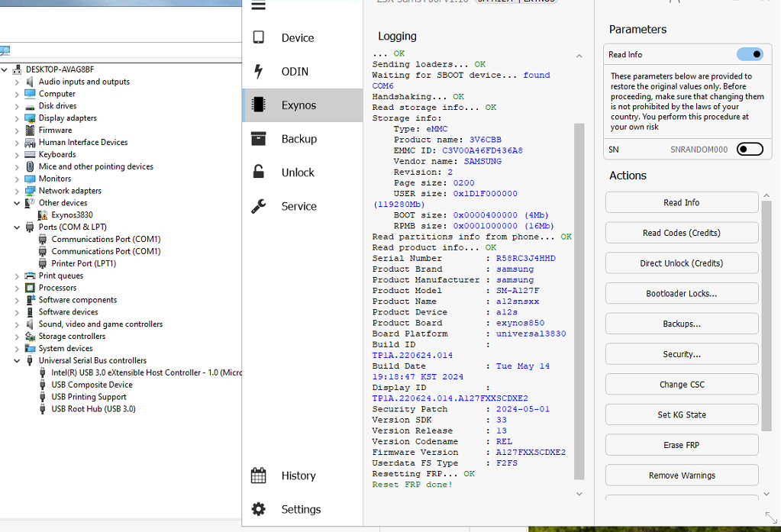Collapse the Other devices node

(x=17, y=203)
